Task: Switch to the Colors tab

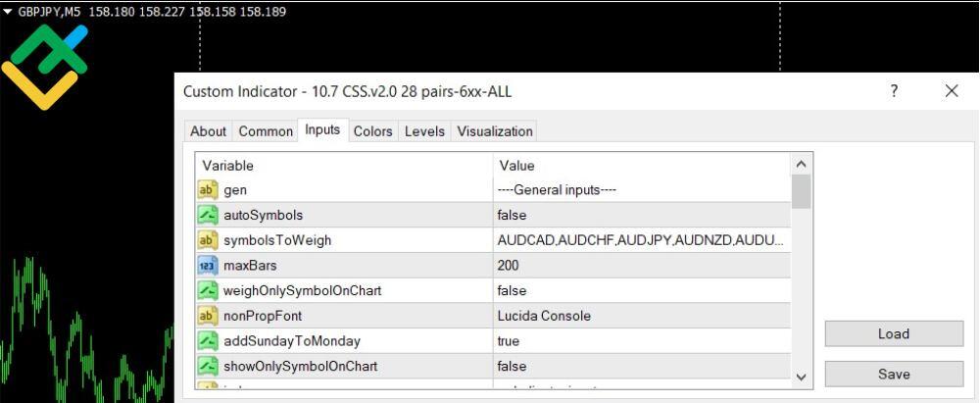Action: [373, 131]
